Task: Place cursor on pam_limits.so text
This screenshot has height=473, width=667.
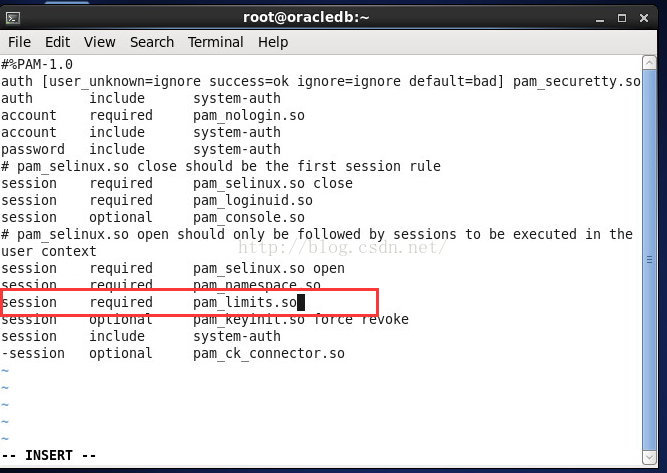Action: pyautogui.click(x=245, y=302)
